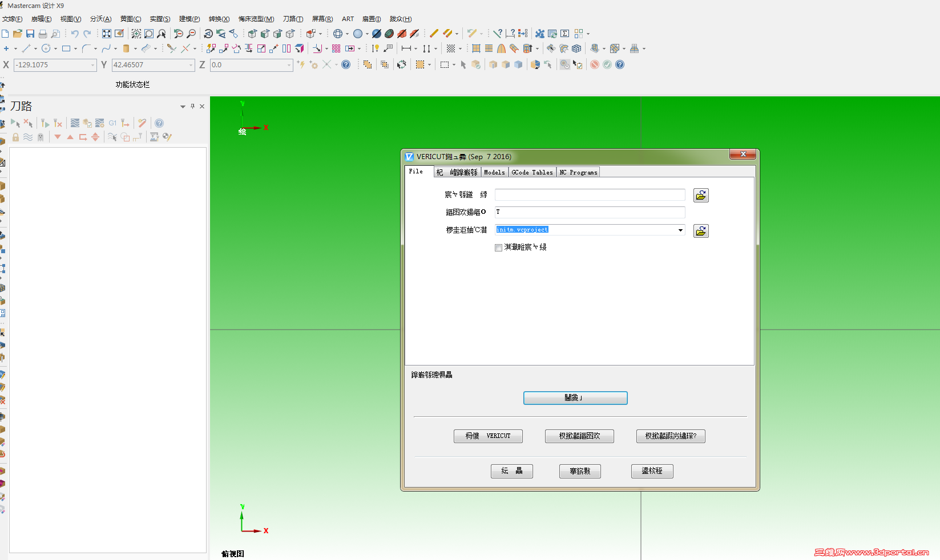Click the text field containing T

590,212
